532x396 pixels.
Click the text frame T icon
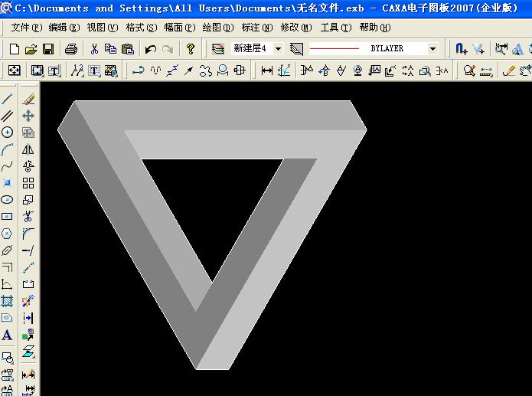click(94, 70)
